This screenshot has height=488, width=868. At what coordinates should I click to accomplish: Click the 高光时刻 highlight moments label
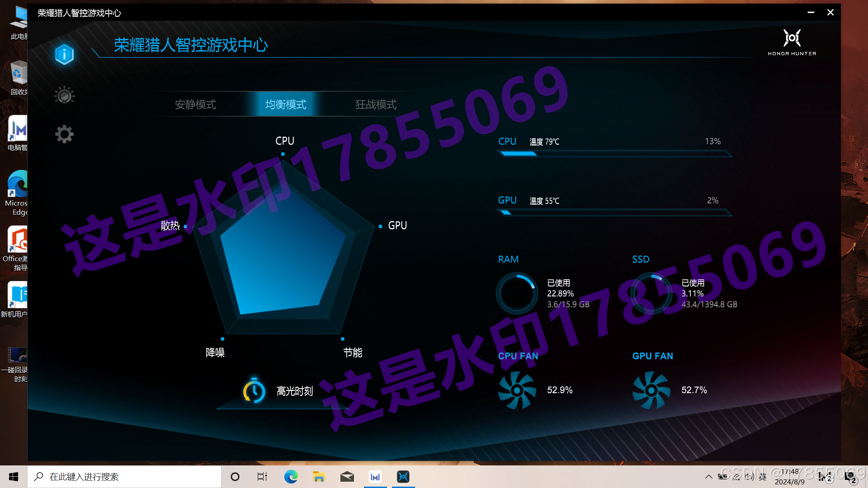pyautogui.click(x=295, y=391)
